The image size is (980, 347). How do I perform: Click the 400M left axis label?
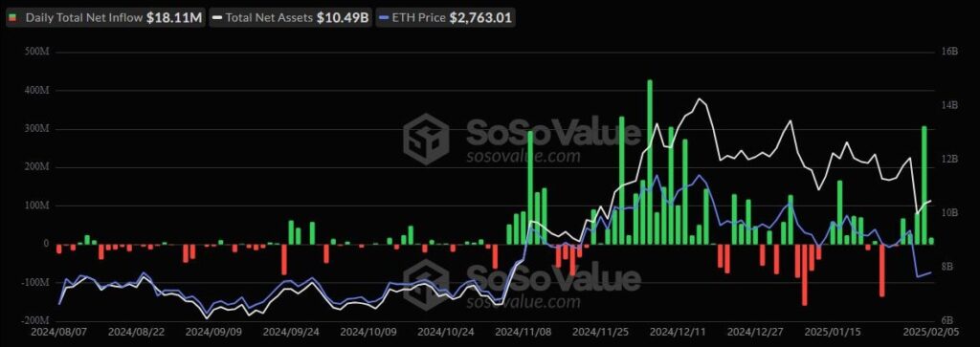point(37,91)
